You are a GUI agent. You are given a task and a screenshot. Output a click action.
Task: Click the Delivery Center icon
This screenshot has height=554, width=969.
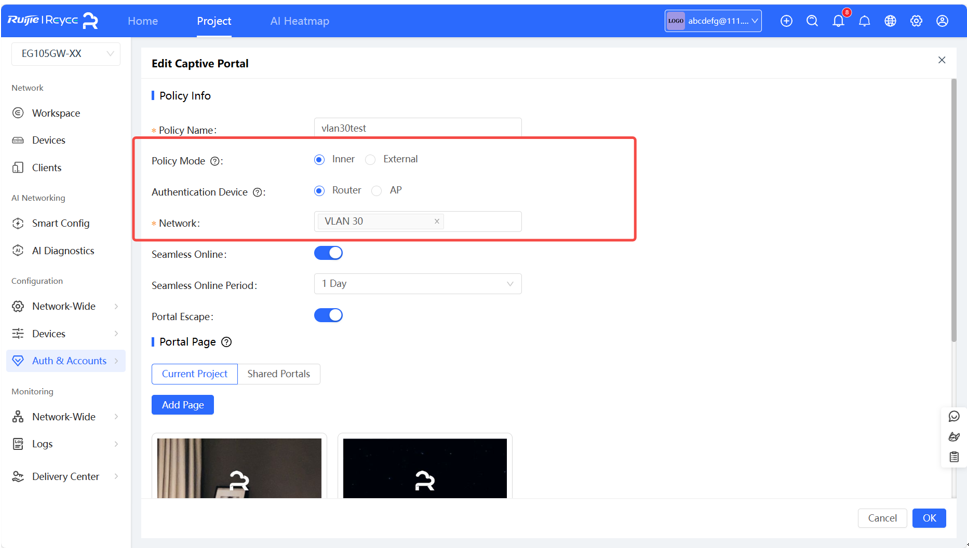pos(18,476)
